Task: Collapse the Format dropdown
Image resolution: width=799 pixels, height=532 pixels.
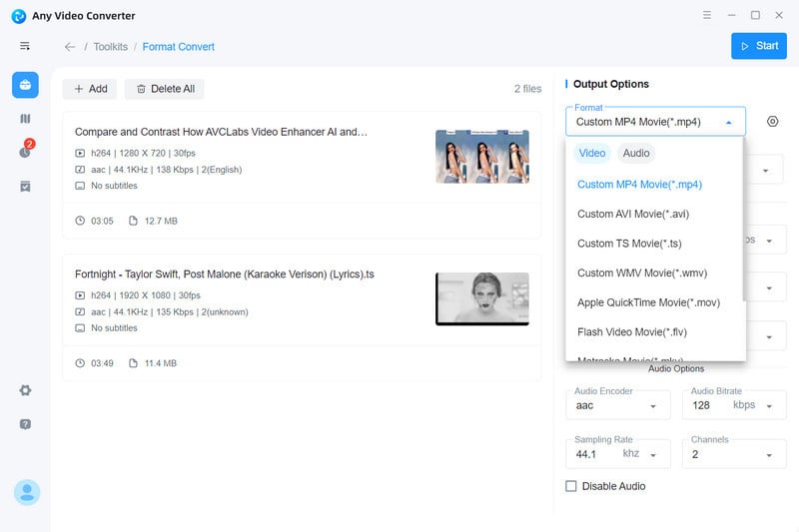Action: click(729, 122)
